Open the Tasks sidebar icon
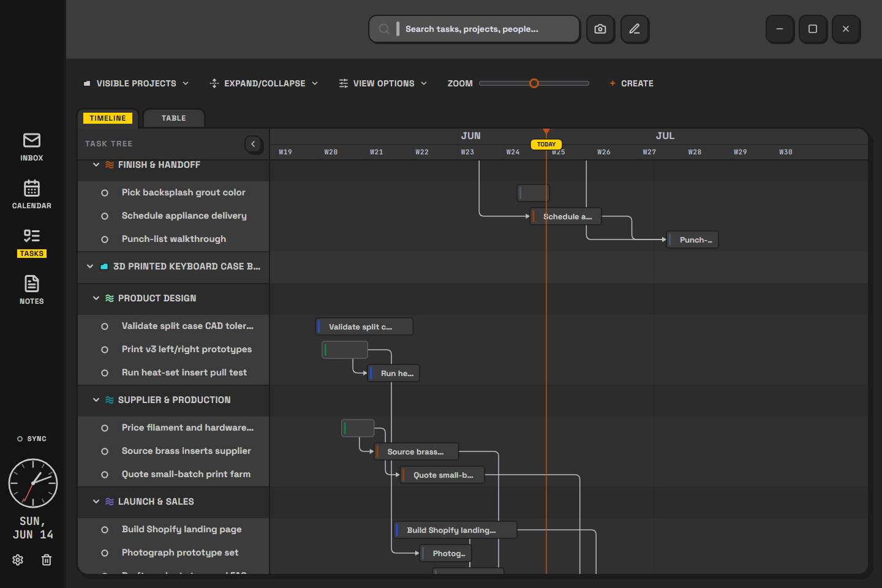This screenshot has height=588, width=882. click(32, 236)
